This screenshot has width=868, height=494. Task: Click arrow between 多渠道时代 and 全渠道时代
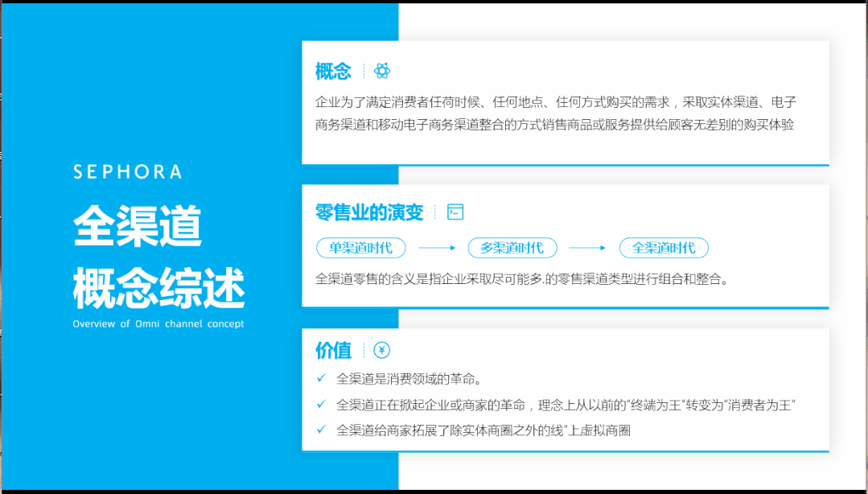(x=588, y=248)
